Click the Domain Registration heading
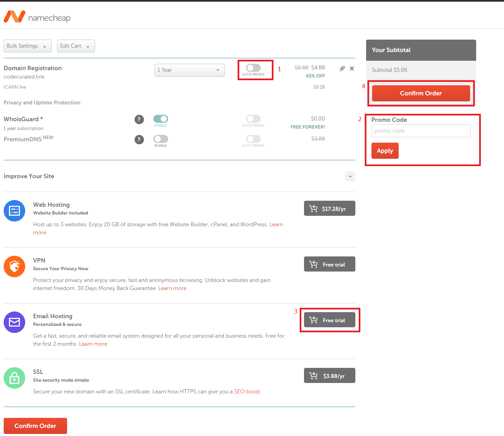The width and height of the screenshot is (504, 436). coord(33,68)
